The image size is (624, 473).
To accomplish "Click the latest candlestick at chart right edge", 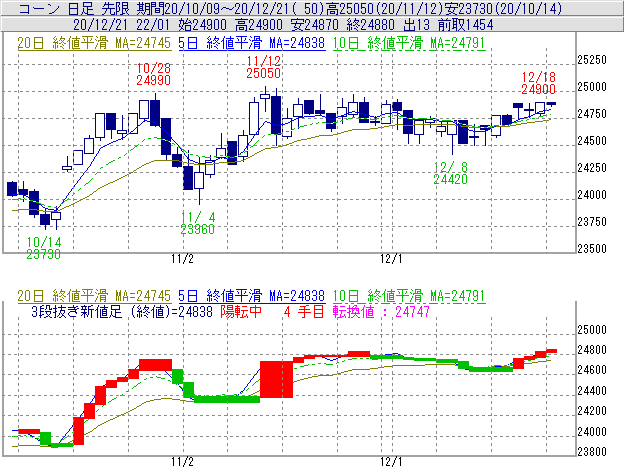I will [x=551, y=104].
